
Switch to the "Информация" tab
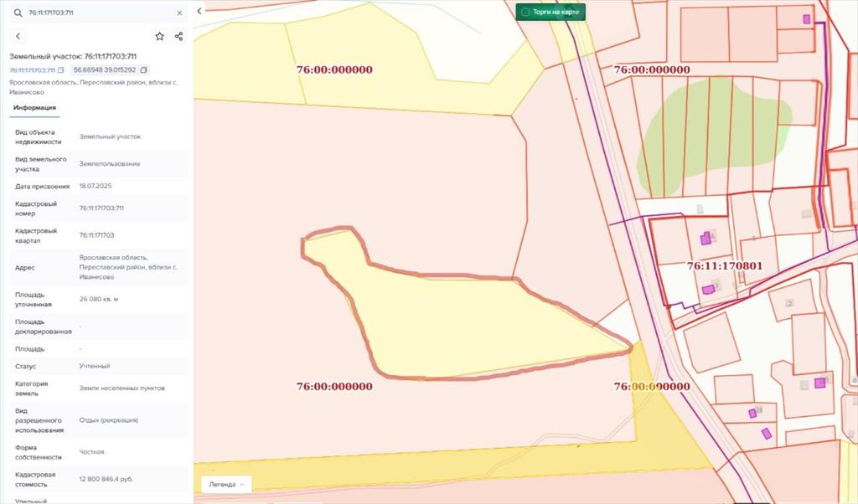(x=34, y=108)
